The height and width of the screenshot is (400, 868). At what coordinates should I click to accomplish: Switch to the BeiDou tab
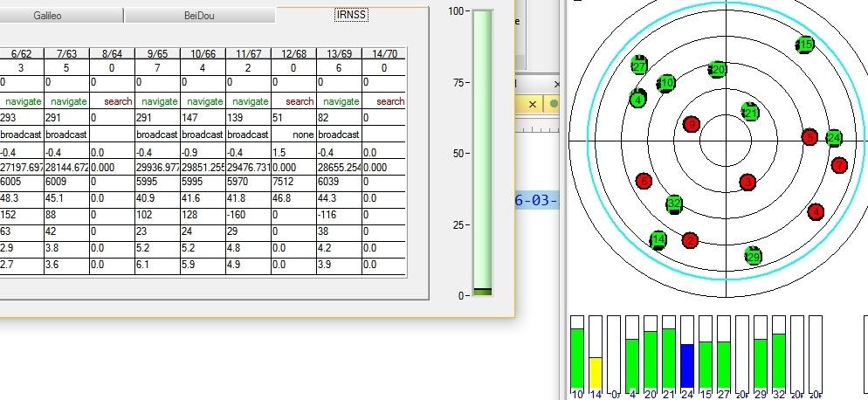[x=199, y=16]
